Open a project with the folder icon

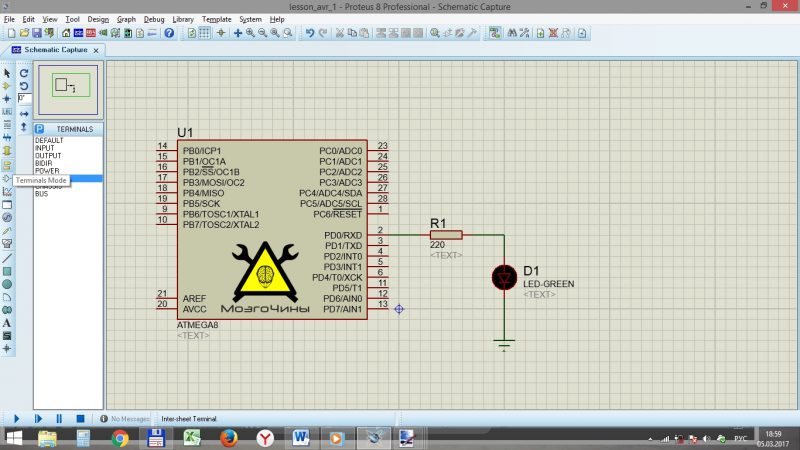coord(24,33)
